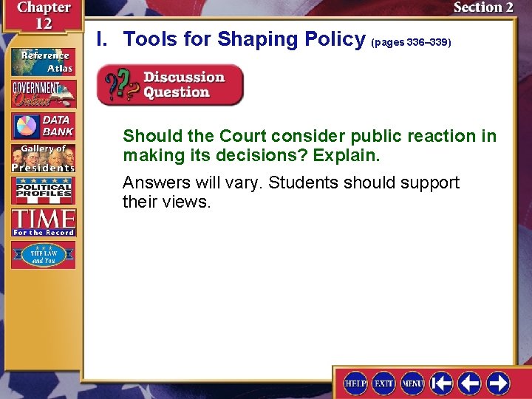Click the Menu button
This screenshot has width=532, height=399.
coord(412,383)
